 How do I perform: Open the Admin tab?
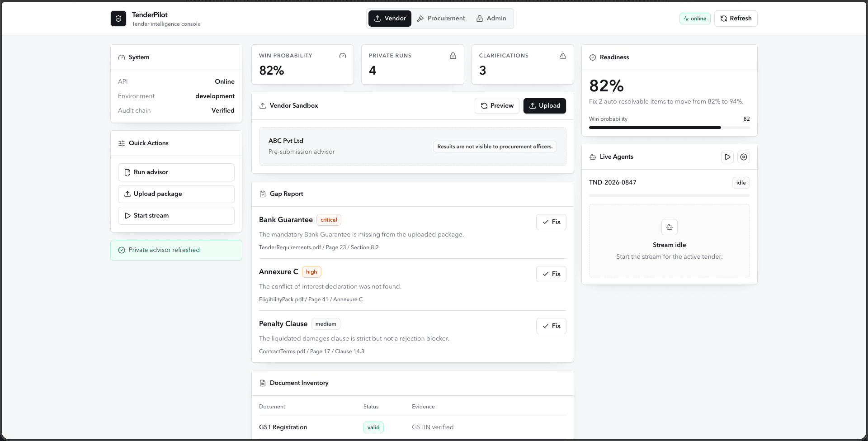(x=491, y=19)
